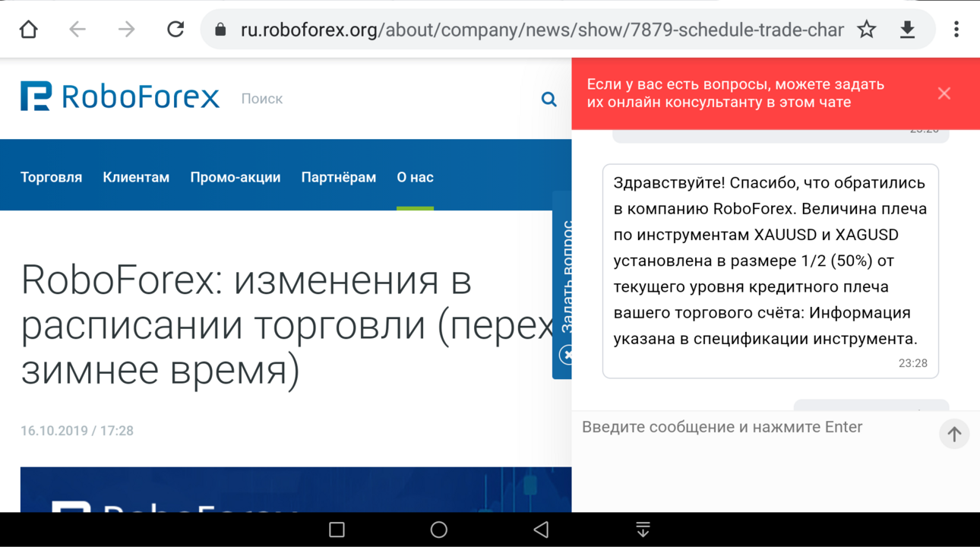Click the RoboForex logo
This screenshot has width=980, height=547.
coord(120,97)
